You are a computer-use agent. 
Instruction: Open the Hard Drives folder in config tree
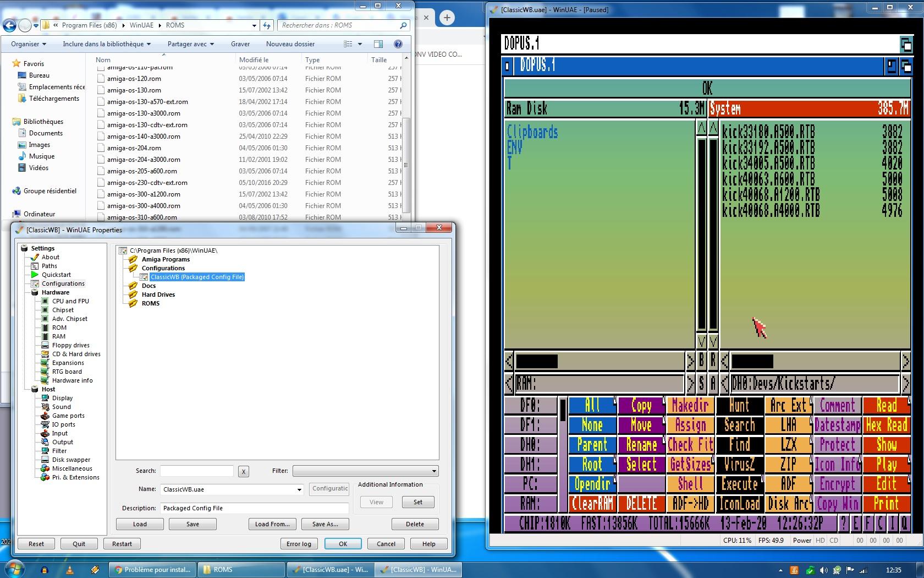[x=158, y=295]
